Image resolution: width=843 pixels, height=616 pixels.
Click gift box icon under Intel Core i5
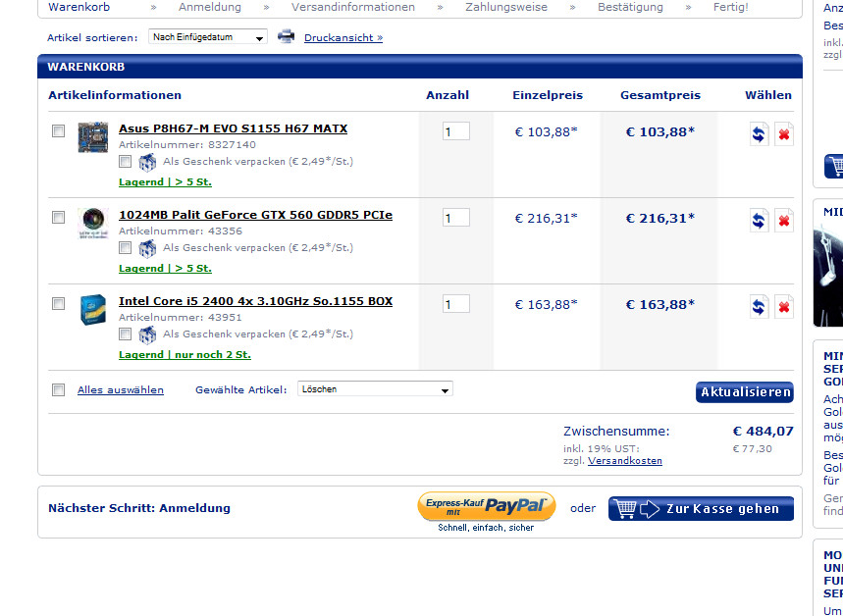point(147,334)
